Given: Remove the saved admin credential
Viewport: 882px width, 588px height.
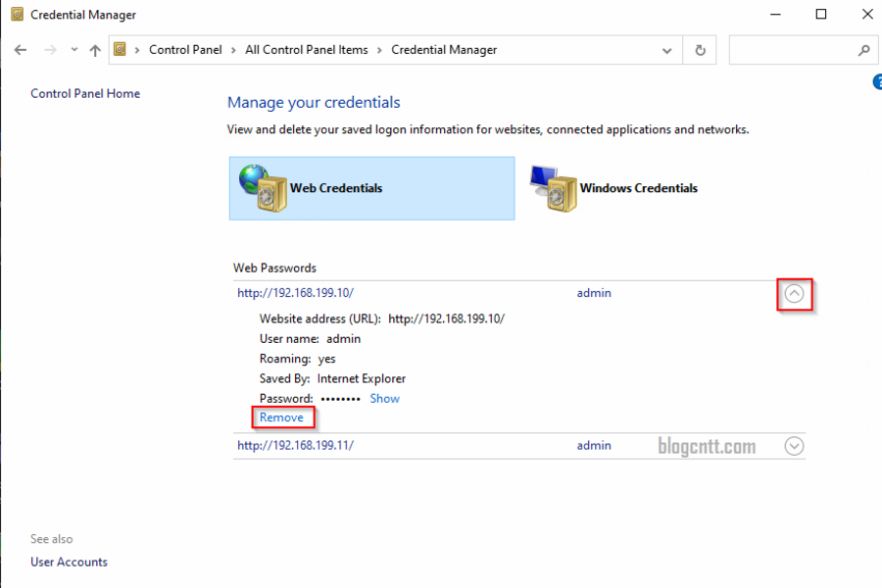Looking at the screenshot, I should point(282,416).
